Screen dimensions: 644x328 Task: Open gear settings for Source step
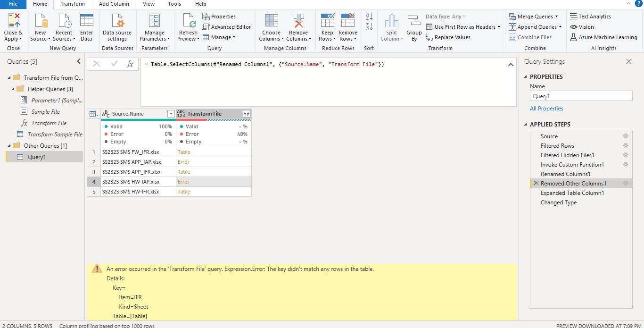[x=626, y=136]
